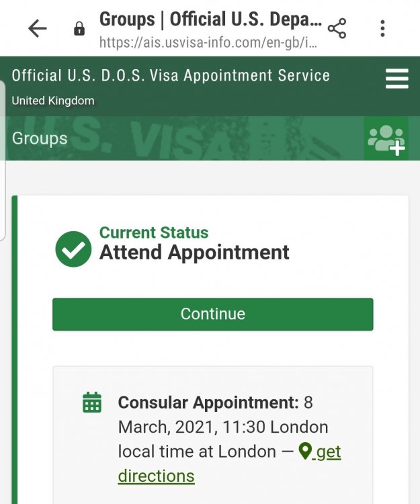Click the Current Status label
The width and height of the screenshot is (420, 504).
(154, 233)
